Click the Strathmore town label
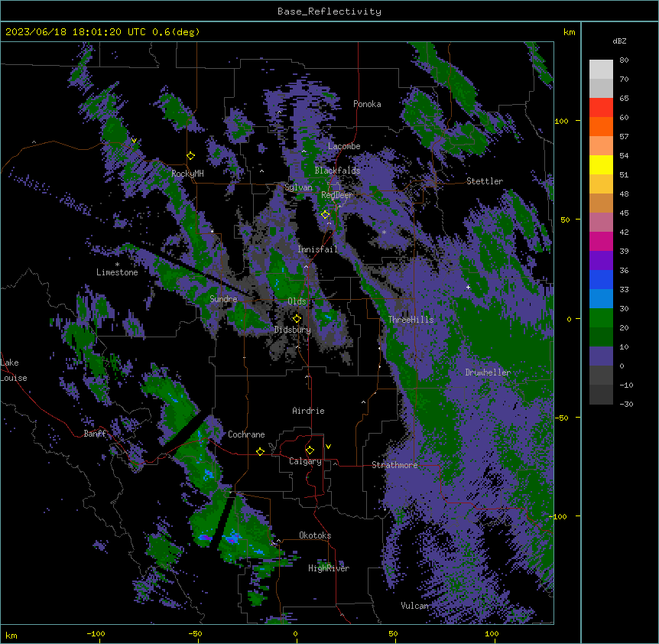This screenshot has height=644, width=659. click(x=394, y=465)
